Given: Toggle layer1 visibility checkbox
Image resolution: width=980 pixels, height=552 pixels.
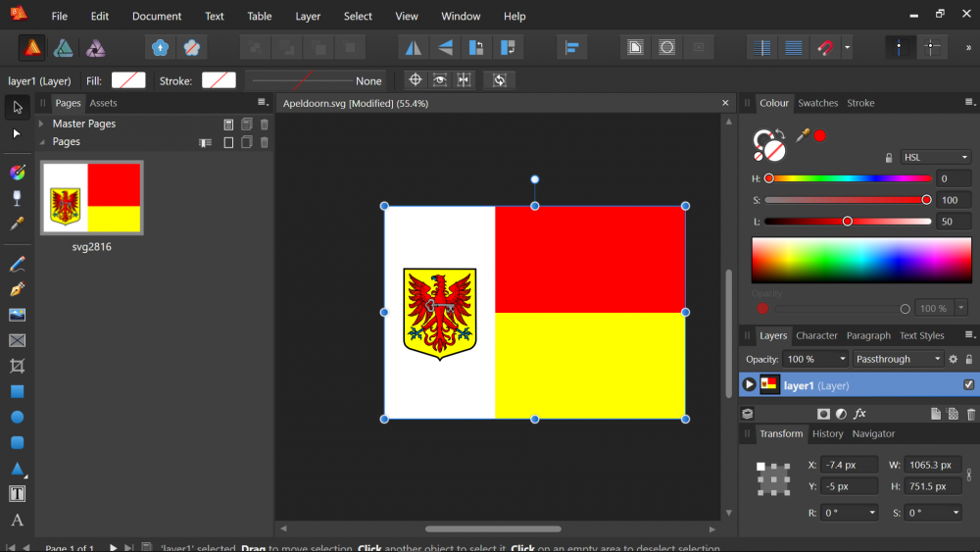Looking at the screenshot, I should click(969, 384).
